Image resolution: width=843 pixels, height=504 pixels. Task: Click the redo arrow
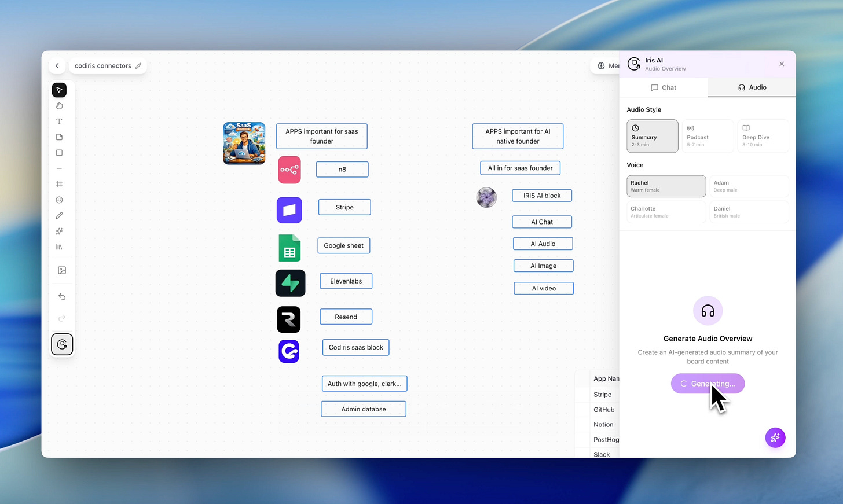[x=62, y=318]
